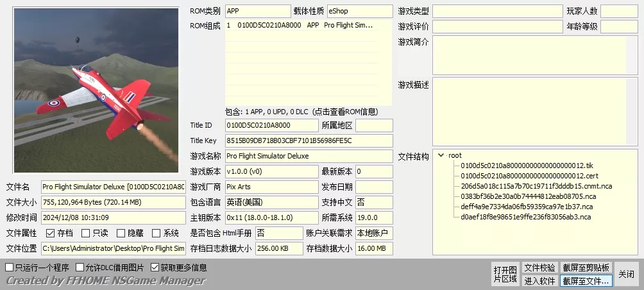This screenshot has height=290, width=644.
Task: Enable 只运行一个程序 option
Action: pos(9,268)
